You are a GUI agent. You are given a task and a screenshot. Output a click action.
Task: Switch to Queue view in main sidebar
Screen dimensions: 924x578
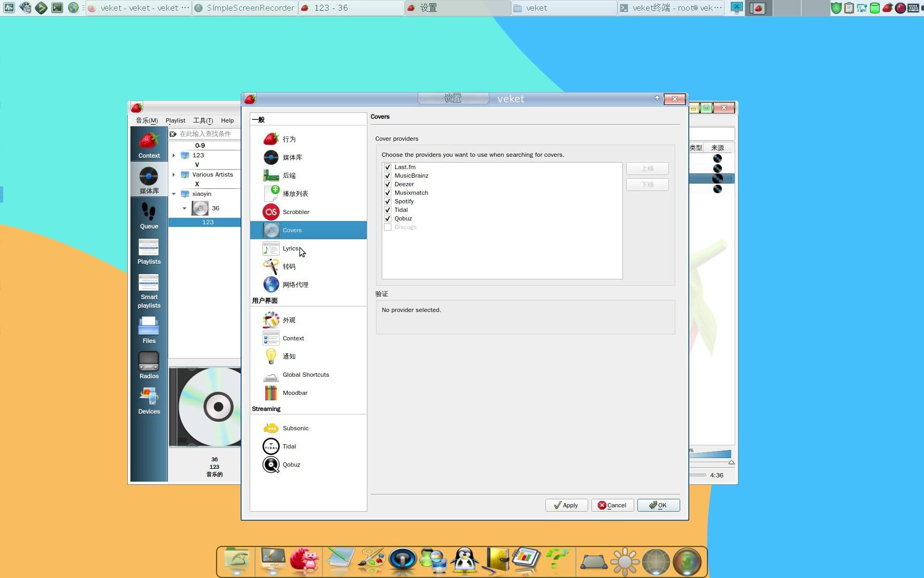click(149, 215)
